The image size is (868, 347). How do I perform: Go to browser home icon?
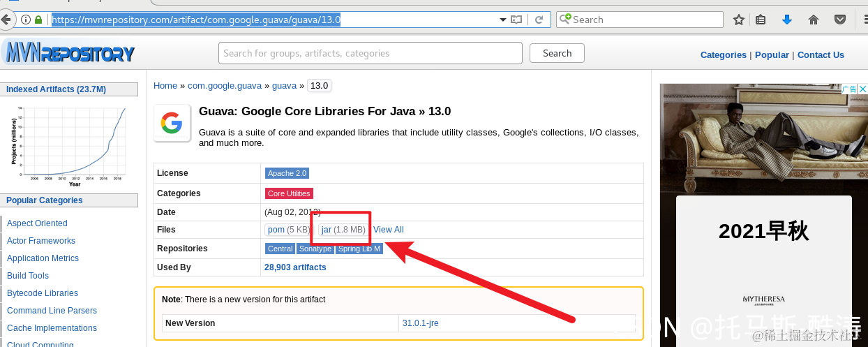[x=814, y=20]
